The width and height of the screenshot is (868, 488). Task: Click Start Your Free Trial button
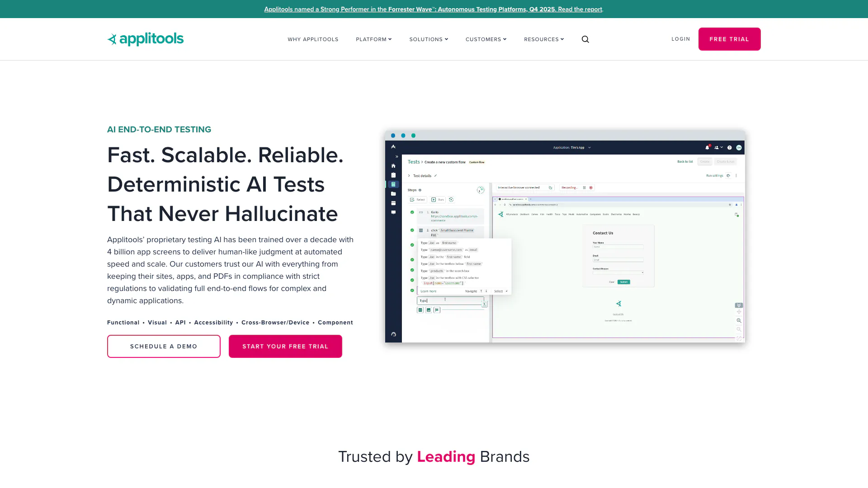(x=285, y=346)
